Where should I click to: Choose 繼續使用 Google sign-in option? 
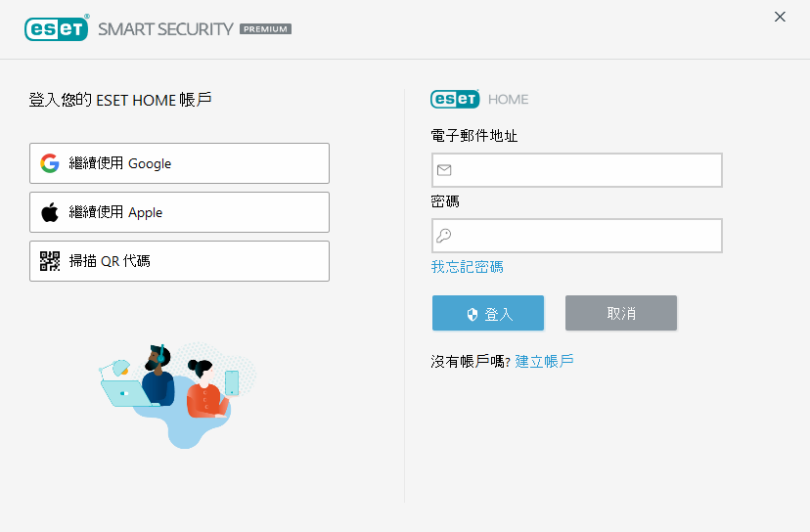pyautogui.click(x=179, y=163)
